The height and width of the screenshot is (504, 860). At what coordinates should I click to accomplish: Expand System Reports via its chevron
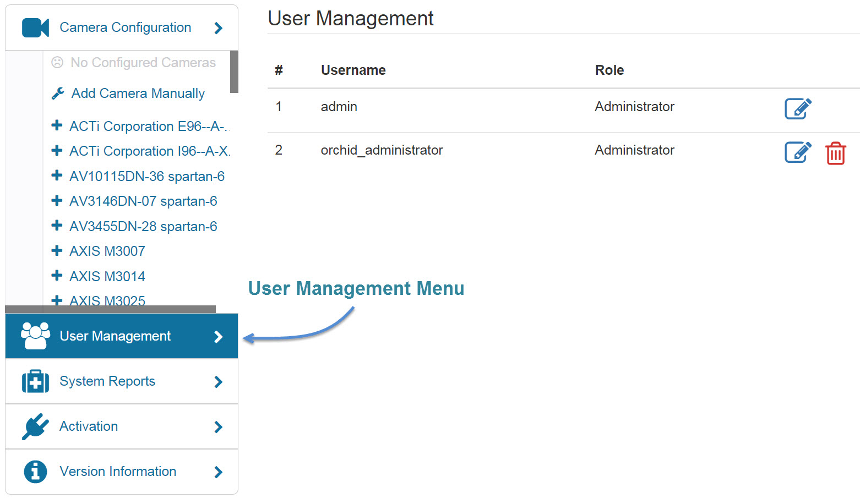219,382
